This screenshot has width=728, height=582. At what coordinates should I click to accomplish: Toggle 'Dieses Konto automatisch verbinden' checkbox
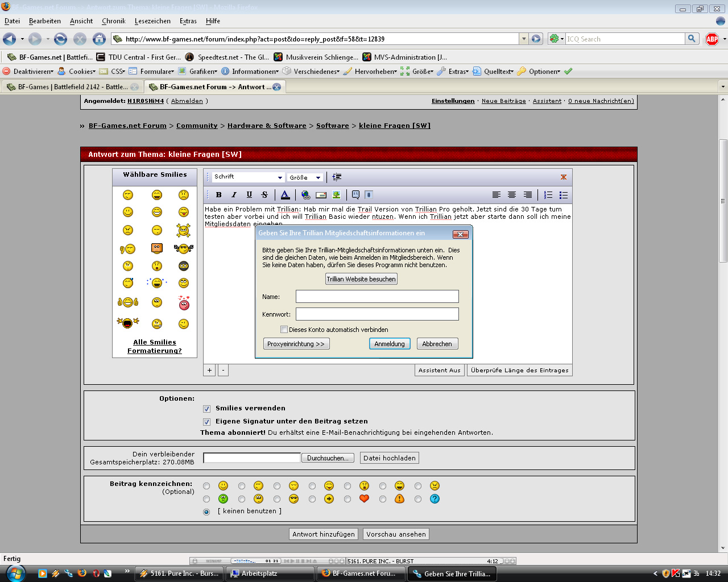pyautogui.click(x=284, y=330)
